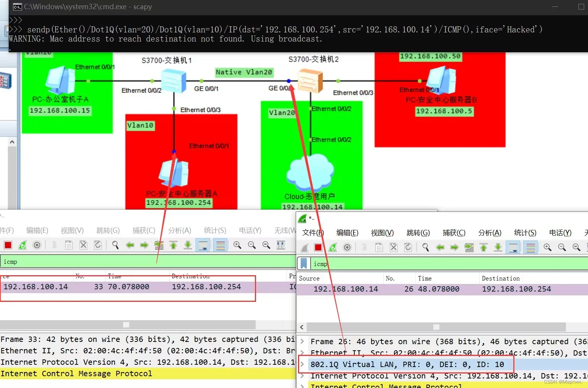Expand the Frame 26 details row
This screenshot has height=388, width=588.
point(302,342)
